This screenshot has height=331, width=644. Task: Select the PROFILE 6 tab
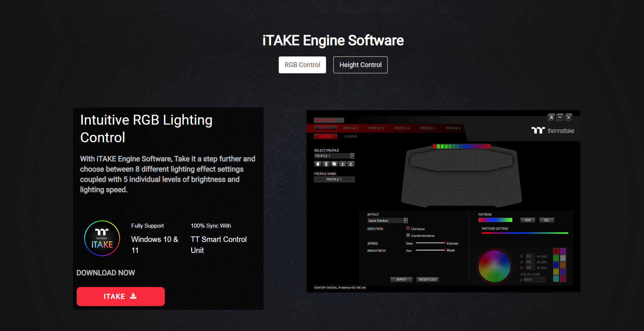(453, 128)
